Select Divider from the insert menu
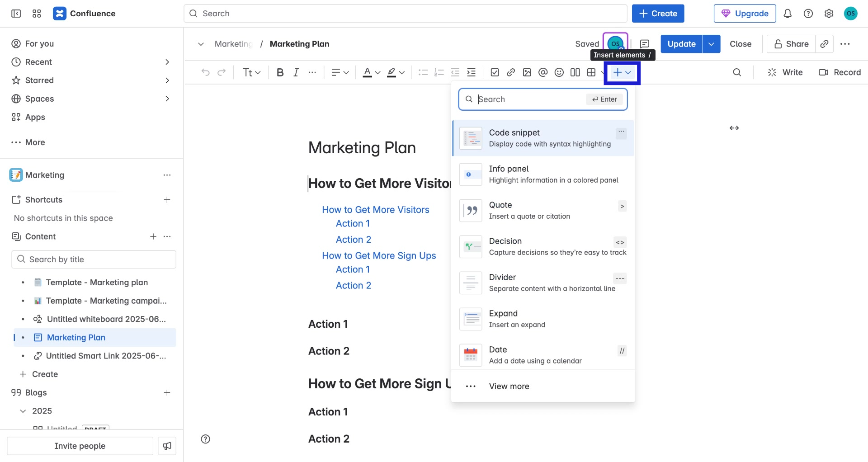868x462 pixels. (542, 283)
